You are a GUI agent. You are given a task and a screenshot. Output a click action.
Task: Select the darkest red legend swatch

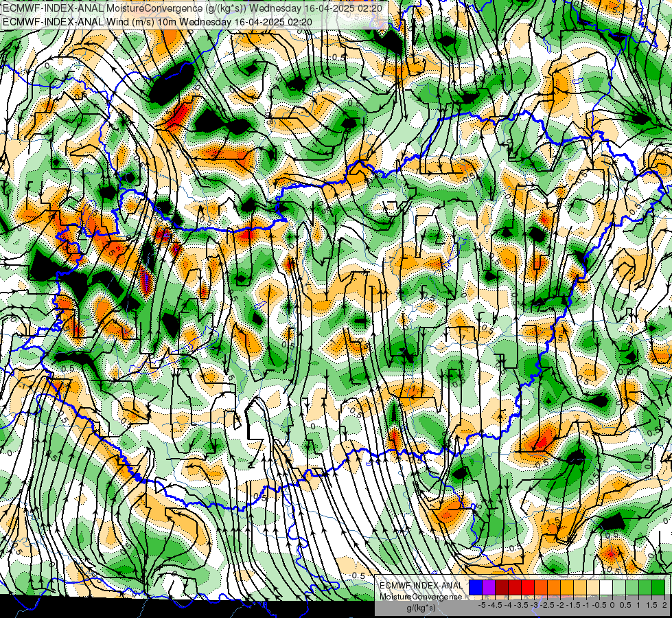tap(502, 587)
